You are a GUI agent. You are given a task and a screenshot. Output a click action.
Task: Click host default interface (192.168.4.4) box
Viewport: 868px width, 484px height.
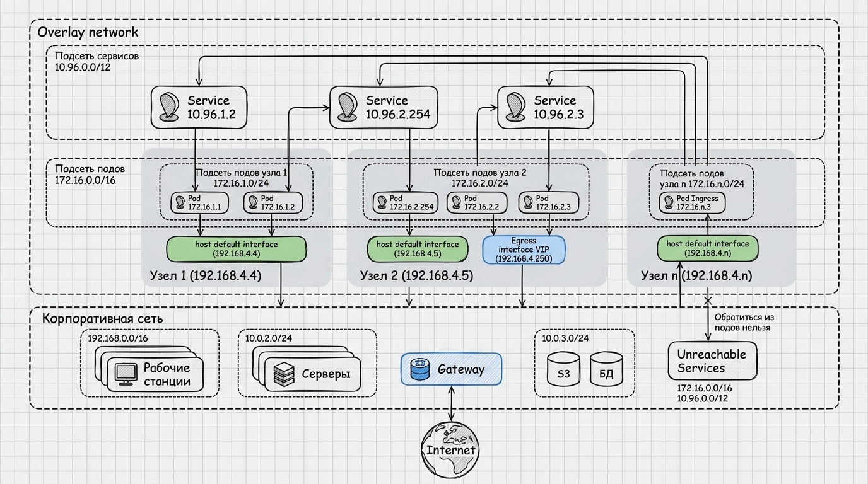236,249
